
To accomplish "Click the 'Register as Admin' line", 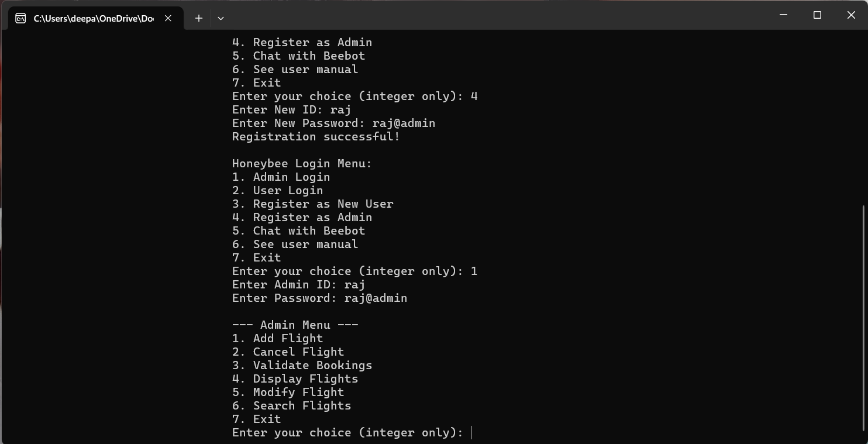I will tap(302, 217).
